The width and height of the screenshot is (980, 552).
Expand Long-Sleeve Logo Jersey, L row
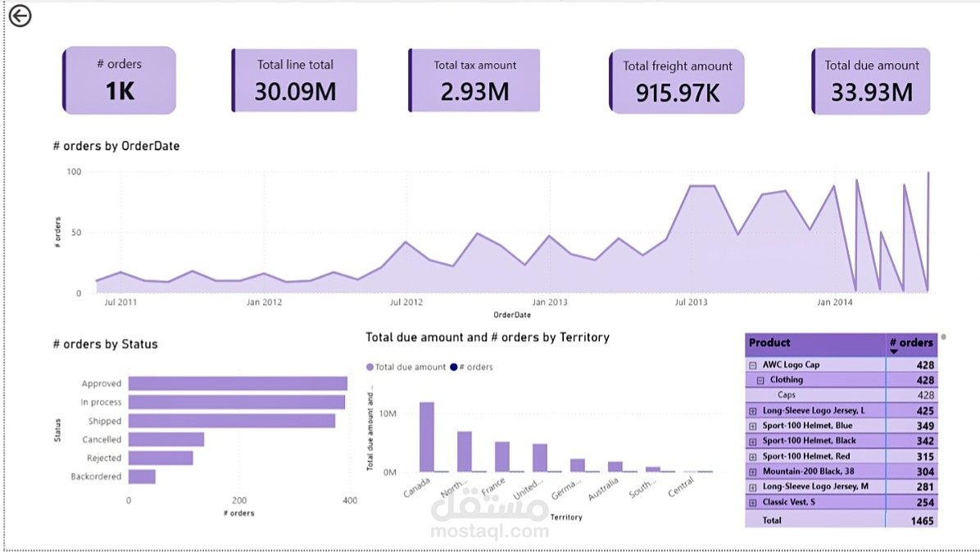tap(752, 411)
